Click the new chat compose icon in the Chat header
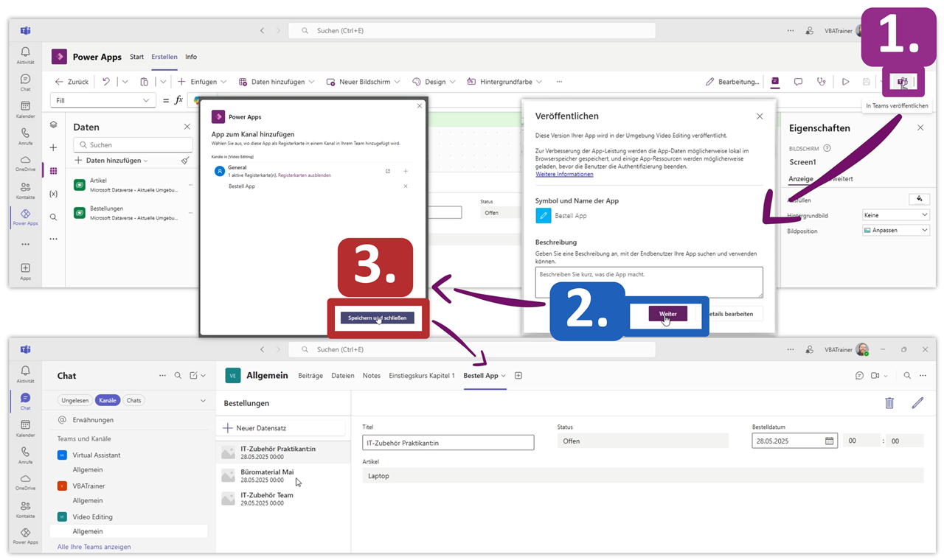 [x=193, y=376]
